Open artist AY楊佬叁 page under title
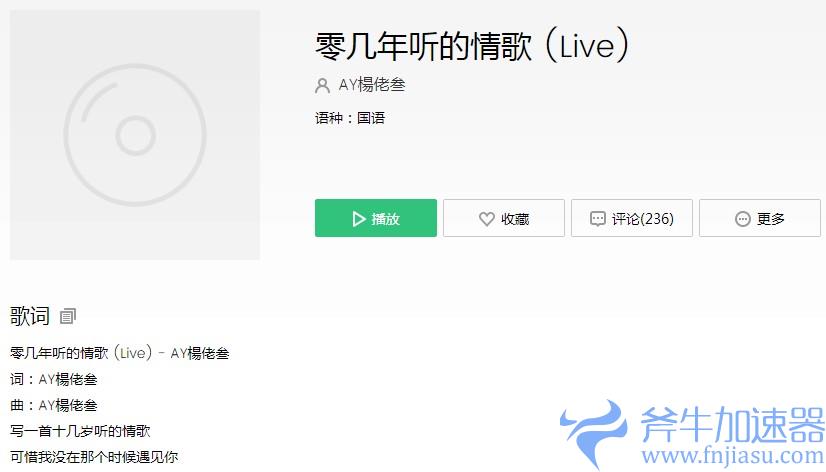This screenshot has width=826, height=472. [x=372, y=85]
